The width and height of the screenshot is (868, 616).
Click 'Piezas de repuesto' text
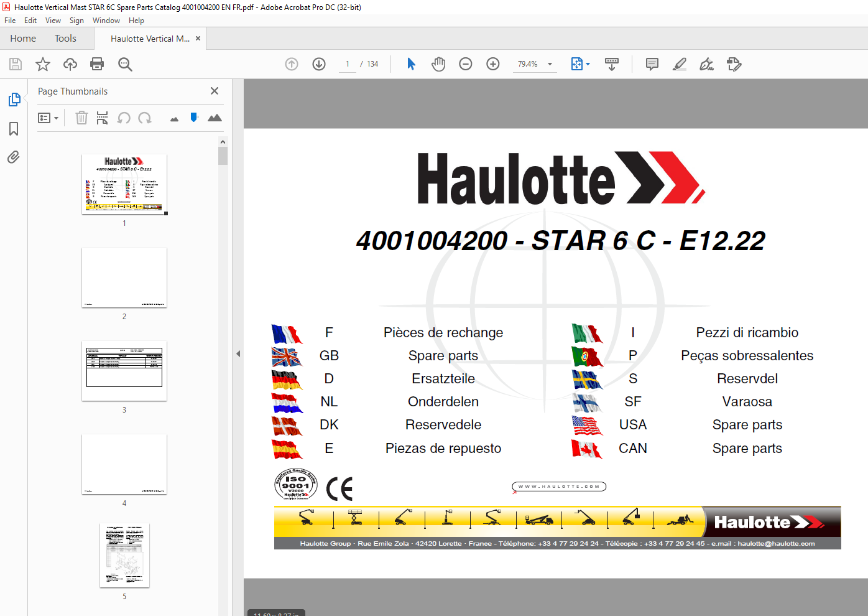point(443,449)
